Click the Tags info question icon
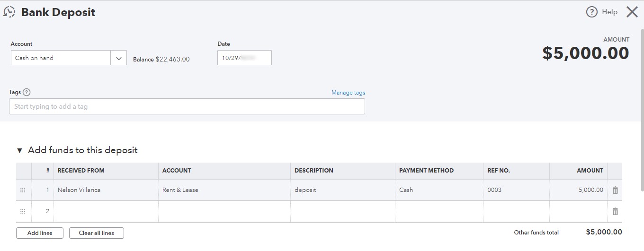The image size is (644, 251). click(x=27, y=92)
